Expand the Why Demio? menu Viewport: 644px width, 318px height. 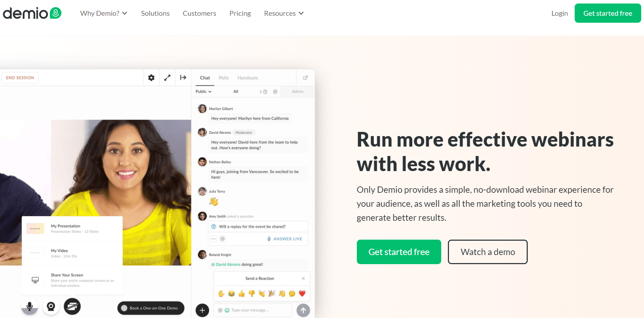click(104, 13)
